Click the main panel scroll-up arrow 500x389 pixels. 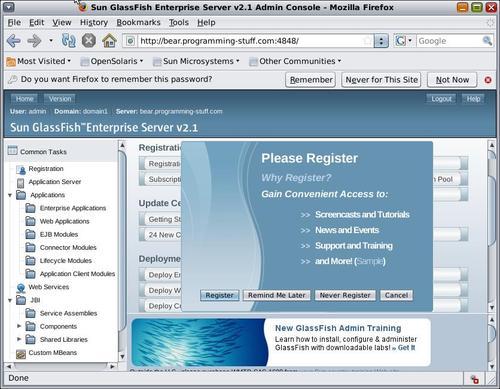coord(492,145)
